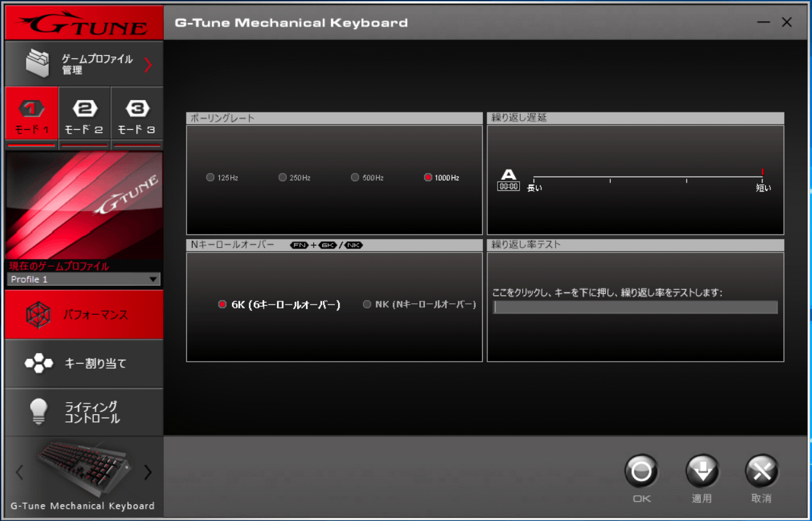This screenshot has height=521, width=812.
Task: Switch to モード 1 tab
Action: [32, 114]
